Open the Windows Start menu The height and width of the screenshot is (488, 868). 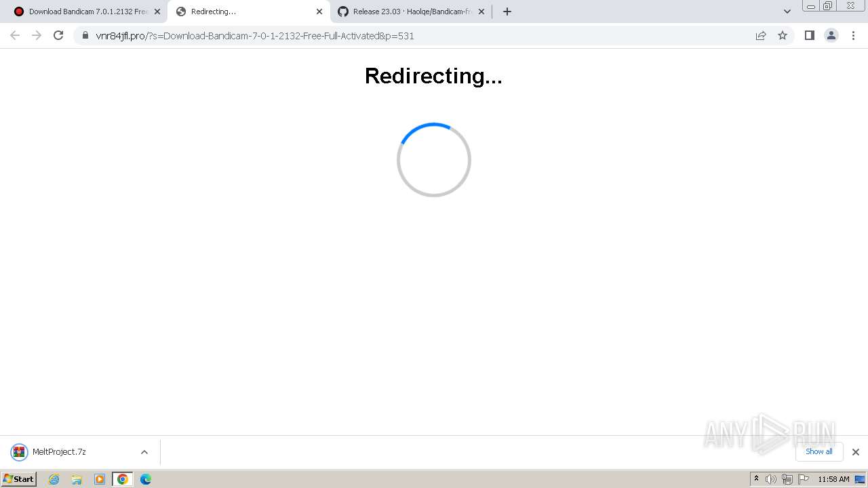[x=18, y=479]
